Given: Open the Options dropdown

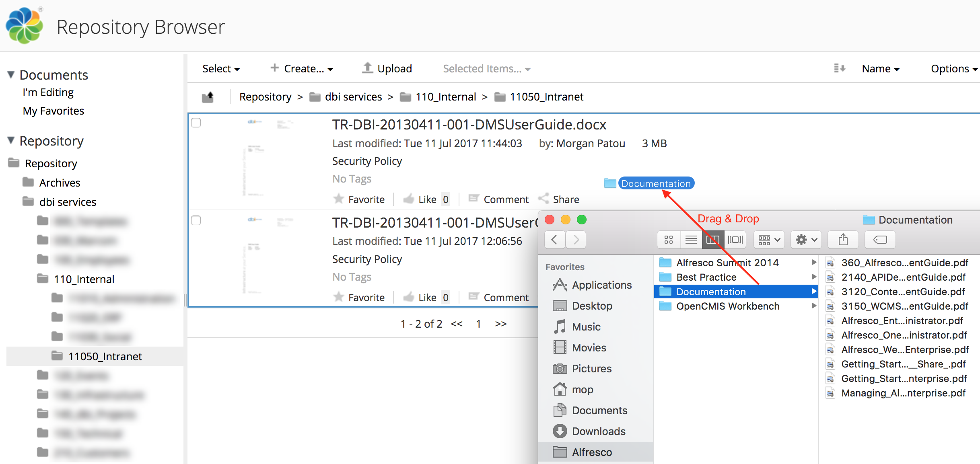Looking at the screenshot, I should point(954,69).
